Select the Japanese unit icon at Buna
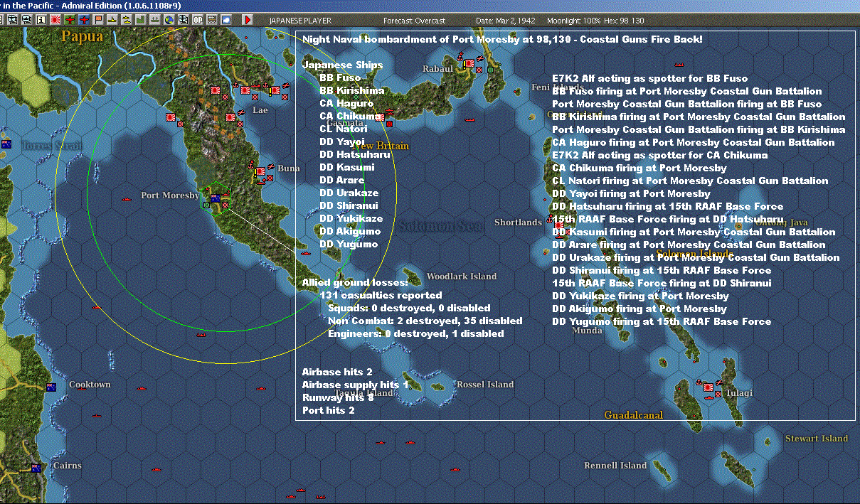 click(260, 171)
